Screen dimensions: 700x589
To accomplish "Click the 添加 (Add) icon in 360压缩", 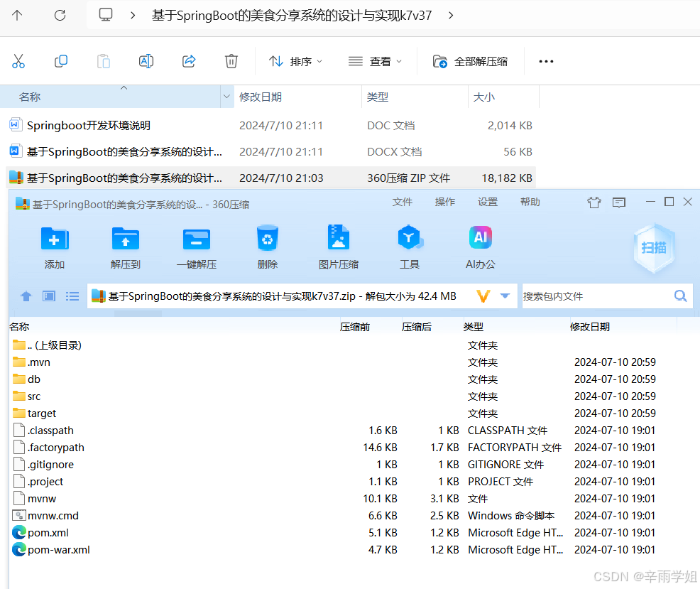I will tap(55, 239).
